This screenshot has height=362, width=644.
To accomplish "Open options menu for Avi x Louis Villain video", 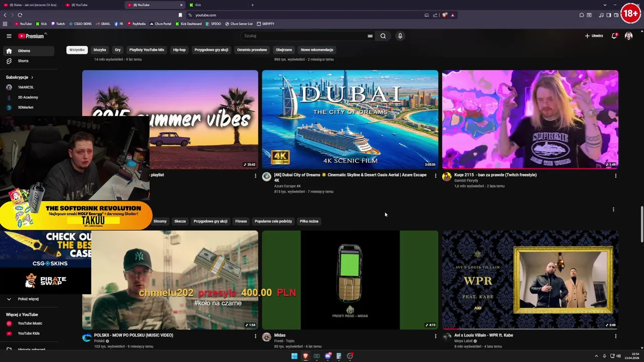I will click(x=615, y=336).
